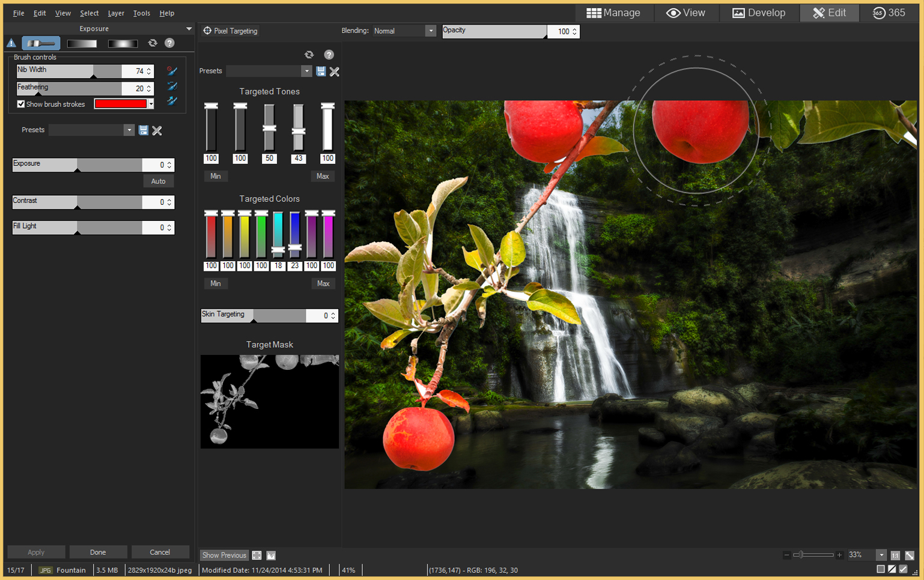
Task: Open brush stroke color dropdown
Action: pyautogui.click(x=151, y=104)
